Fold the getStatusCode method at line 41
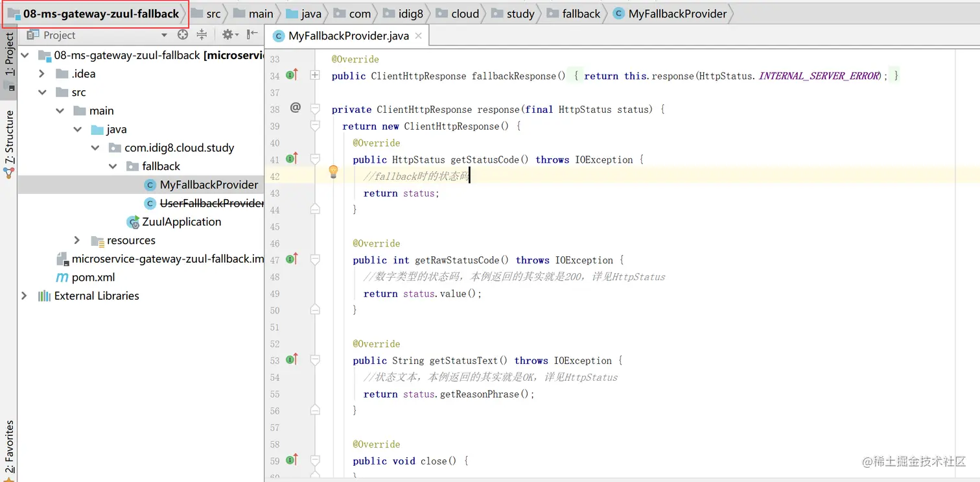 pos(315,159)
